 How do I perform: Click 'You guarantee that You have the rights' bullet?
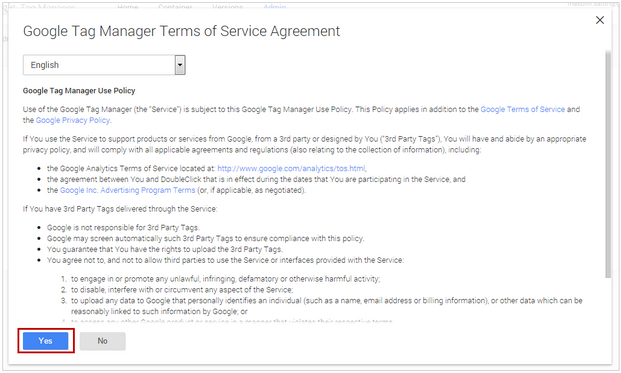165,249
